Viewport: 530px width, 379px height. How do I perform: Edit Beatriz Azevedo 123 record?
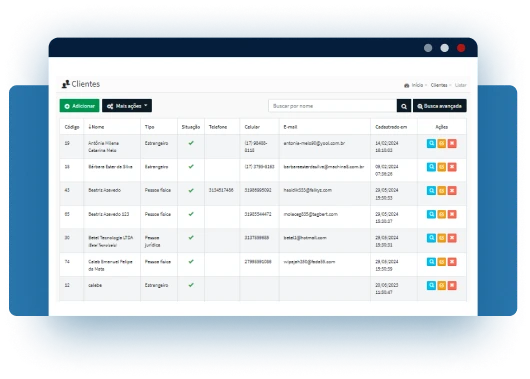441,214
